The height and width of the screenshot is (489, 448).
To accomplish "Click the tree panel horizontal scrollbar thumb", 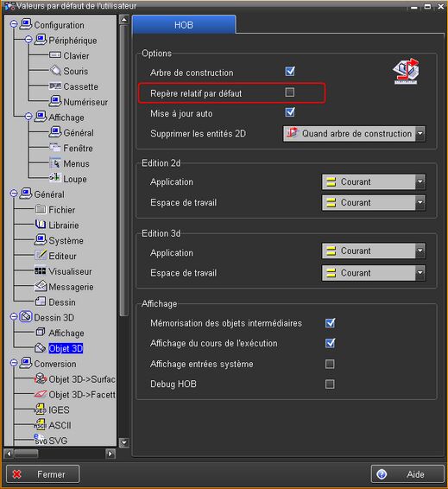I will click(26, 453).
